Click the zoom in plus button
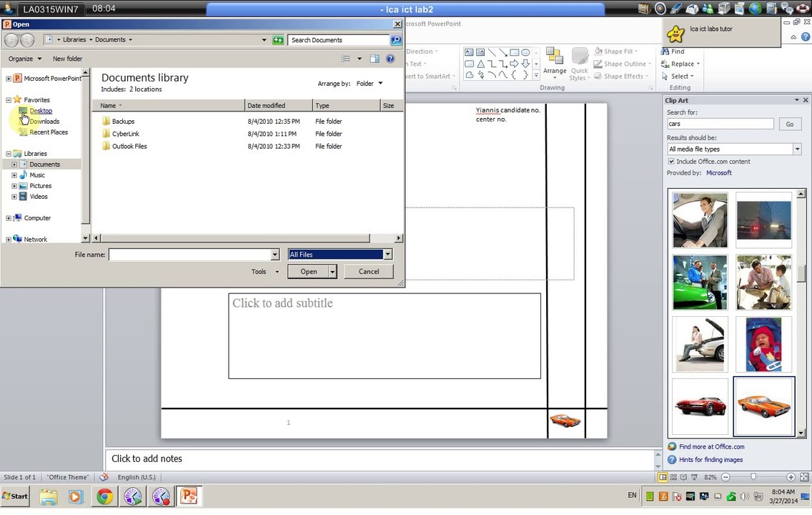812x515 pixels. point(791,477)
